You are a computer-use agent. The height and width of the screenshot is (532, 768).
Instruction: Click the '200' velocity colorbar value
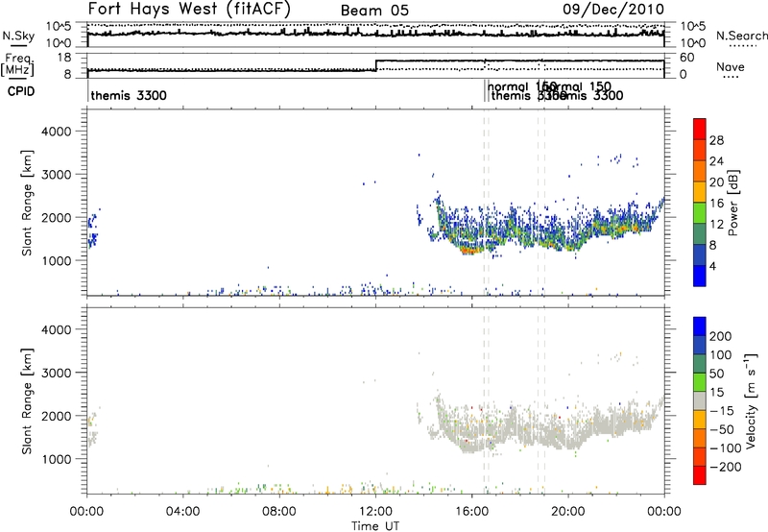coord(721,336)
